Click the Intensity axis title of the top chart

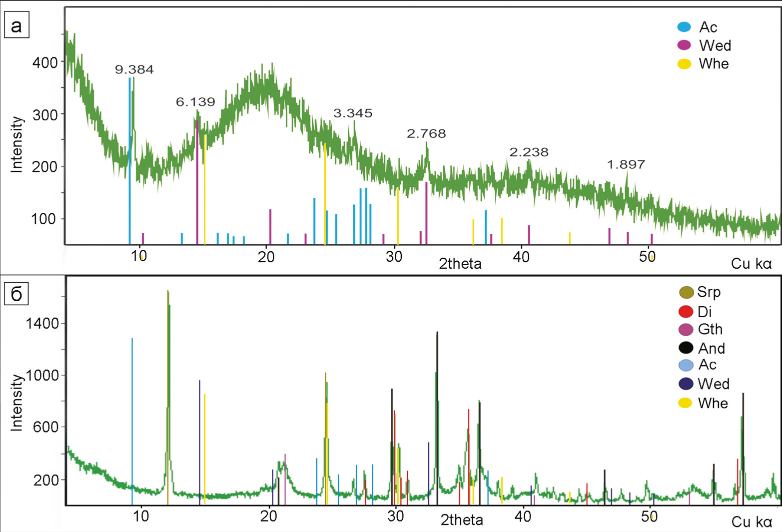point(17,144)
